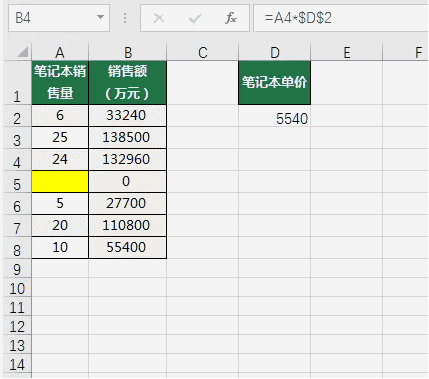The image size is (429, 379).
Task: Click the formula bar resize dots handle
Action: [x=125, y=18]
